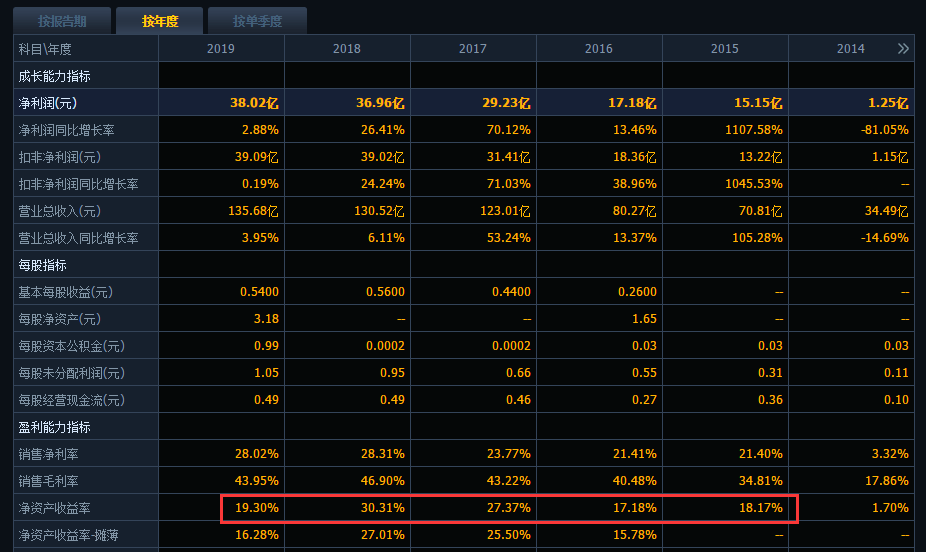Select the 按年度 tab

point(159,21)
